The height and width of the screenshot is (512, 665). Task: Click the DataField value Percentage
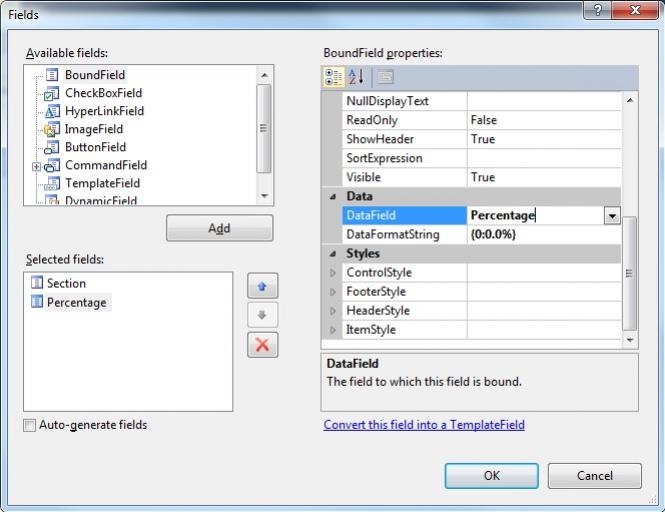(x=503, y=215)
